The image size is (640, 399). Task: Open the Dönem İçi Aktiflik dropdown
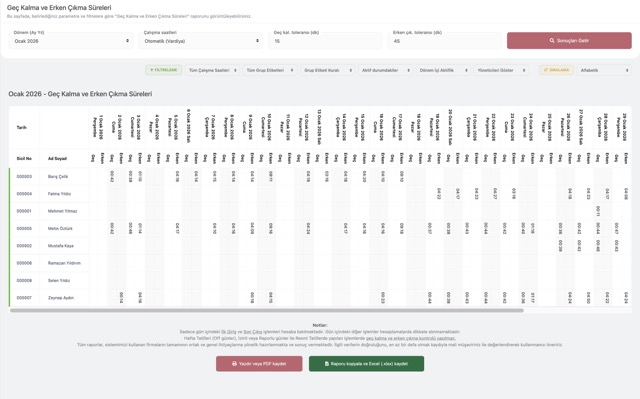point(443,70)
